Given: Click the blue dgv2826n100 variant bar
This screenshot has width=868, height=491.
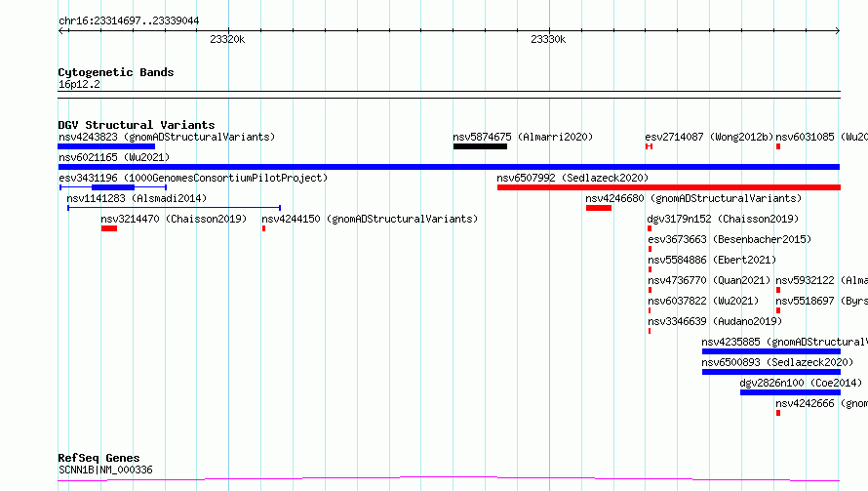Looking at the screenshot, I should click(x=791, y=392).
